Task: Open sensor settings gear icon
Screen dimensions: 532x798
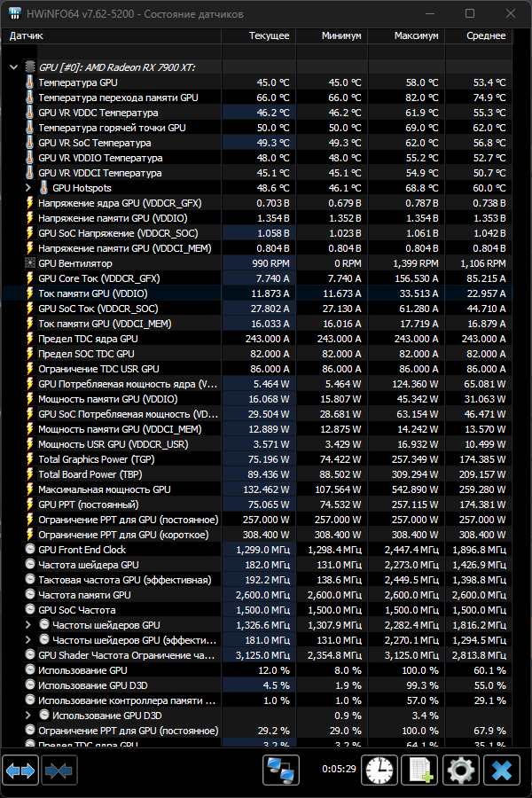Action: [461, 770]
